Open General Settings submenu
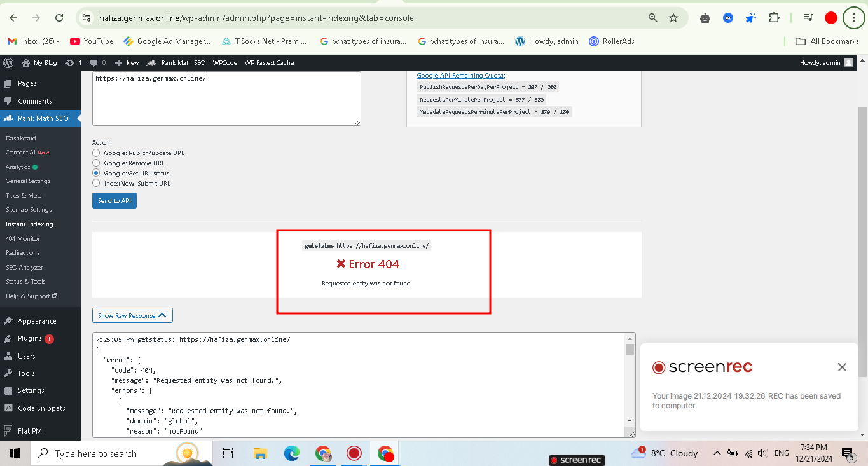The image size is (868, 466). [28, 181]
